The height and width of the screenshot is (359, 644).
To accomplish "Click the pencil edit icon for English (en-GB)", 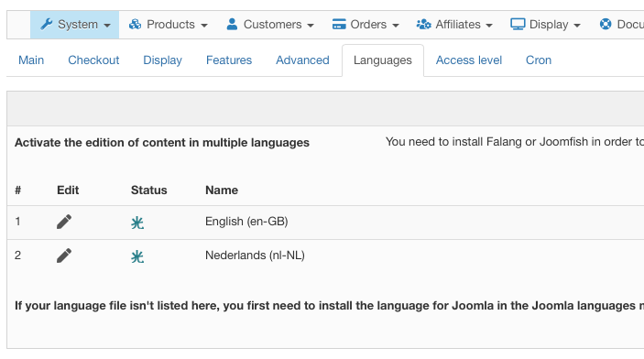I will pos(64,222).
